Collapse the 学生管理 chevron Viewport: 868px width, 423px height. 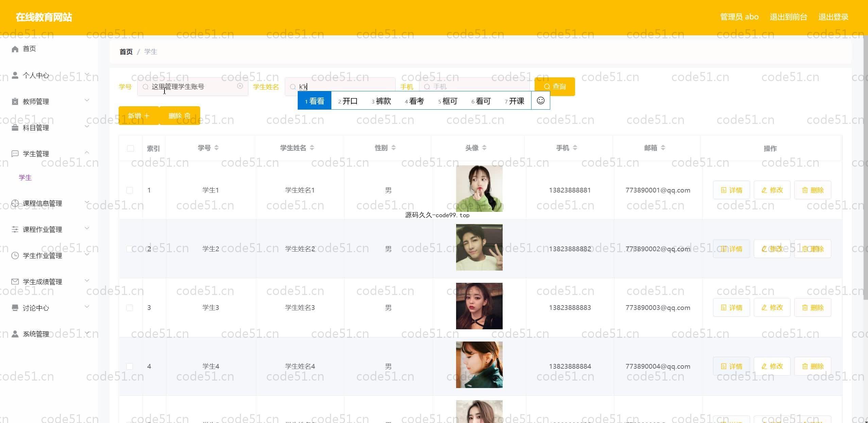pos(87,153)
